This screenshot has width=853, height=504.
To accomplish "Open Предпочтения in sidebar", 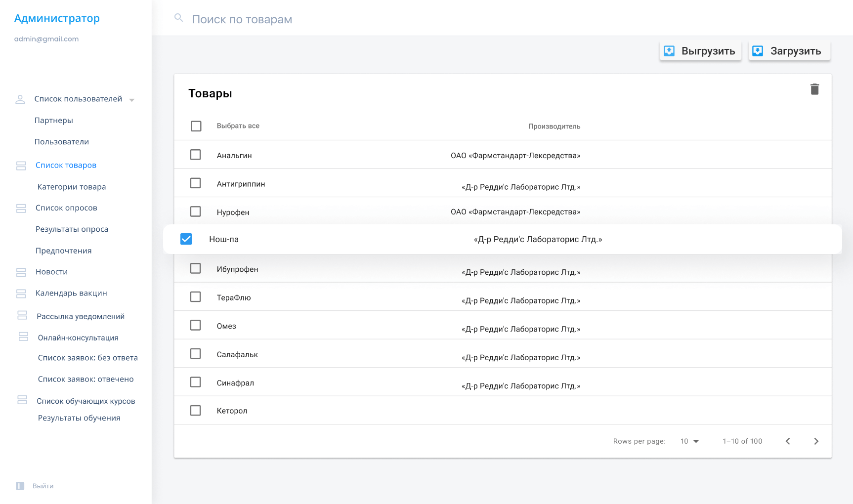I will [x=64, y=251].
